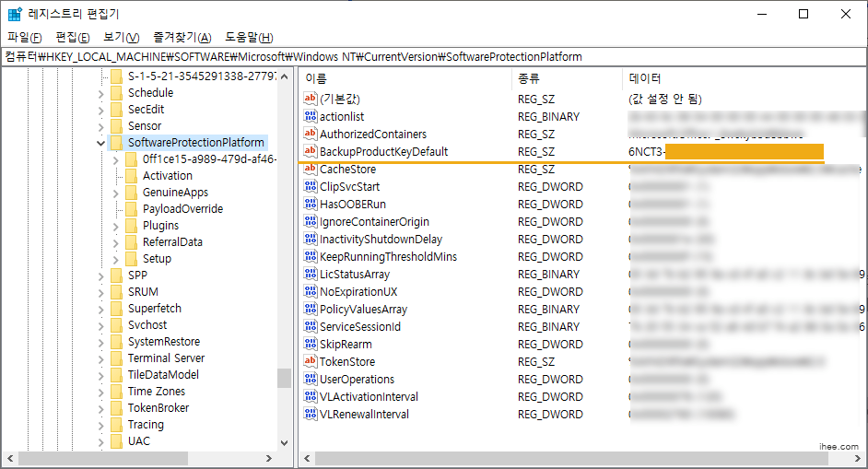This screenshot has width=868, height=469.
Task: Select the InactivityShutdownDelay value name
Action: click(381, 240)
